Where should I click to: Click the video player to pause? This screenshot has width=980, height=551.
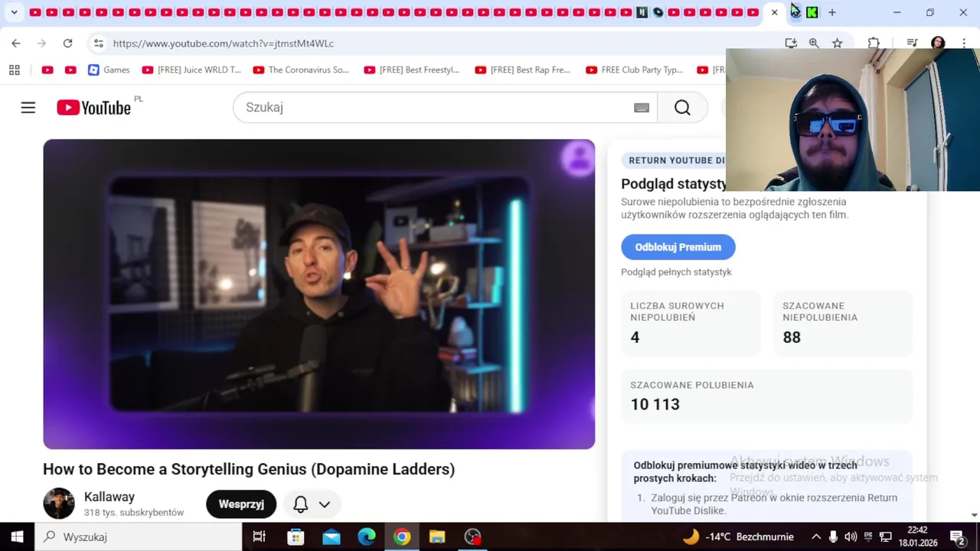pos(318,294)
